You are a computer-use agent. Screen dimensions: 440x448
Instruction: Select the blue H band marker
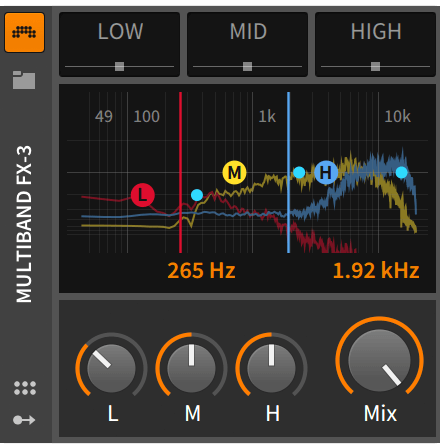[326, 172]
